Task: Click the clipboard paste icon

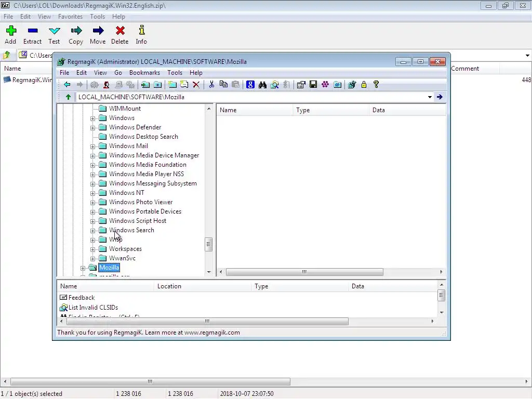Action: [235, 85]
